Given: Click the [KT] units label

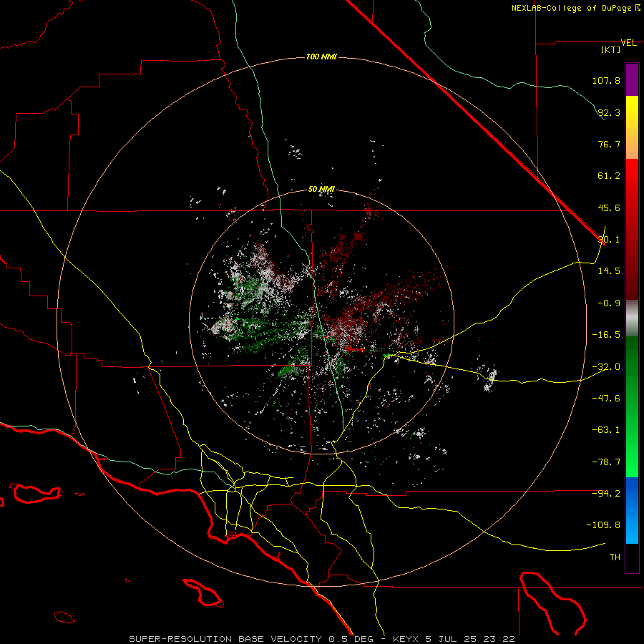Looking at the screenshot, I should click(611, 49).
